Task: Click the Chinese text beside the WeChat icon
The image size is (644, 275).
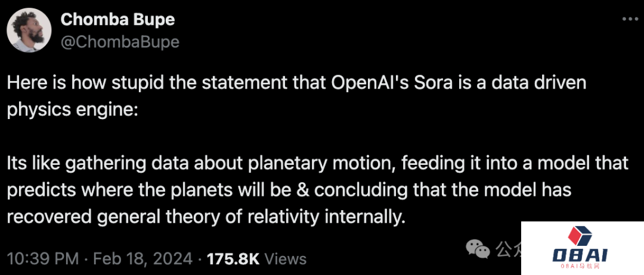Action: point(507,249)
